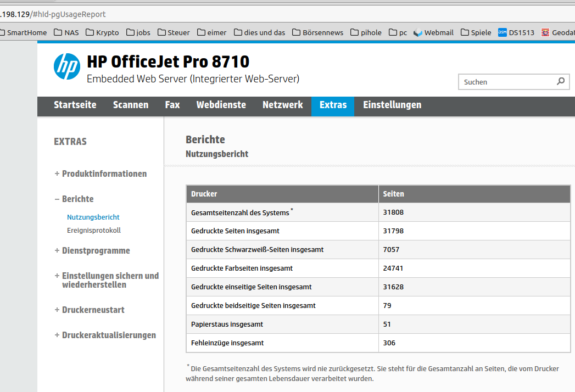Click the Embedded Web Server subtitle
Viewport: 575px width, 392px height.
(193, 79)
